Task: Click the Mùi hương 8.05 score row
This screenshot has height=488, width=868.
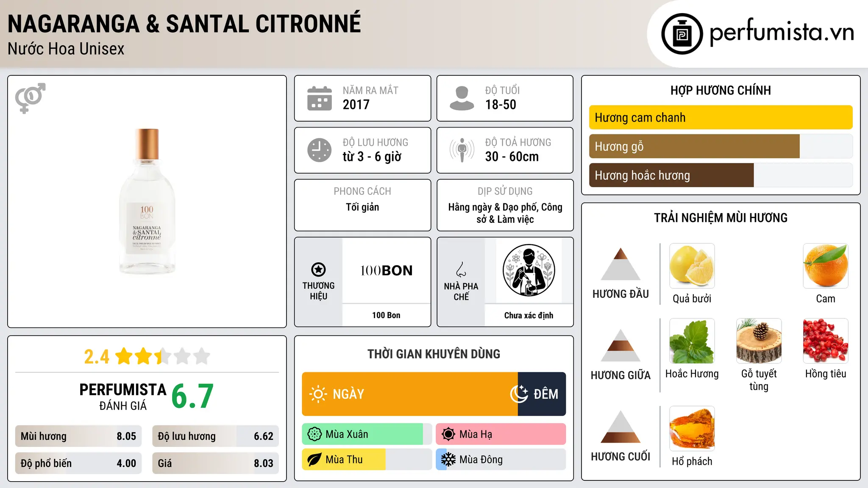Action: coord(78,436)
